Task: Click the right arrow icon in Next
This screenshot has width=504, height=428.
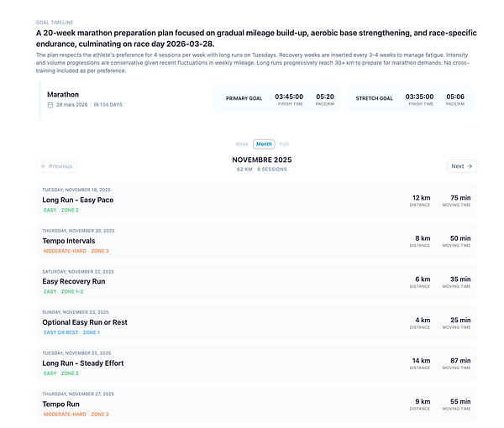Action: (x=470, y=166)
